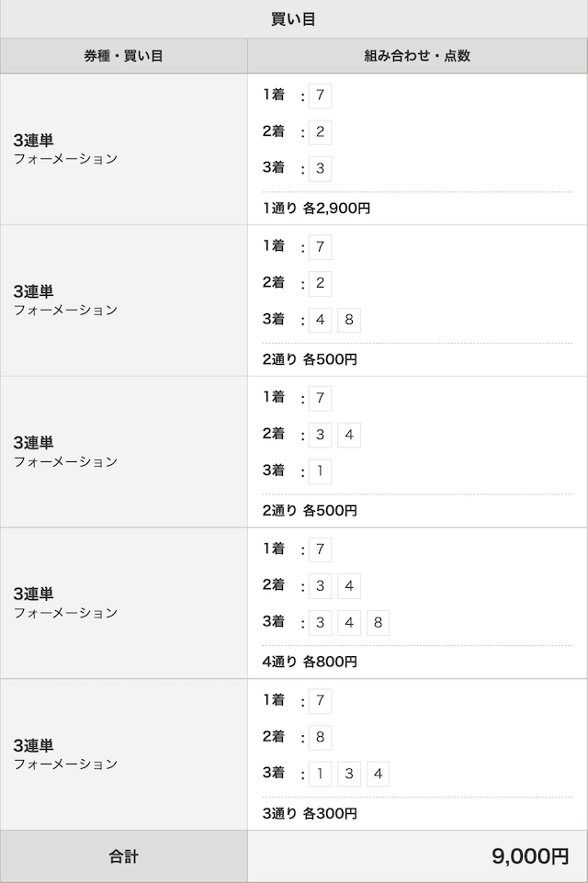Click number 8 box in the fifth bet's 2着 row
This screenshot has height=883, width=588.
(320, 737)
